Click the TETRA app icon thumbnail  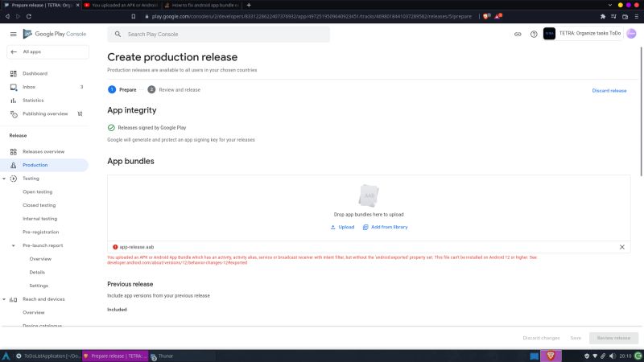point(549,34)
